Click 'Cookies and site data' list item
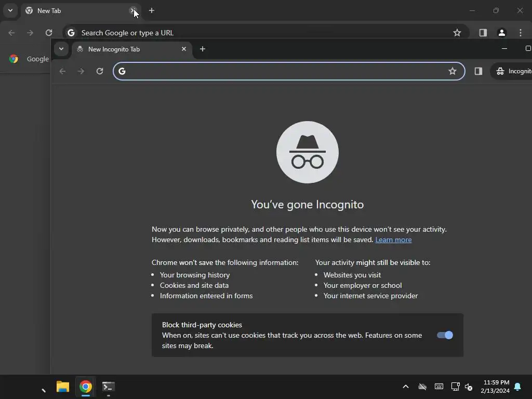This screenshot has width=532, height=399. pos(194,285)
